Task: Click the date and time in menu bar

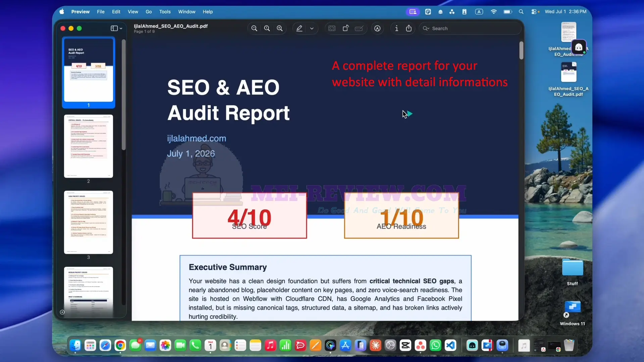Action: point(565,12)
